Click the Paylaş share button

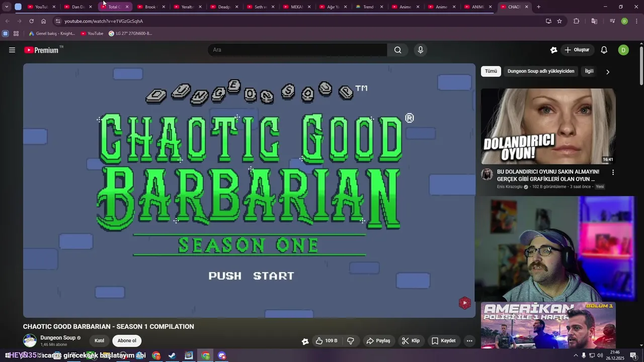click(378, 341)
